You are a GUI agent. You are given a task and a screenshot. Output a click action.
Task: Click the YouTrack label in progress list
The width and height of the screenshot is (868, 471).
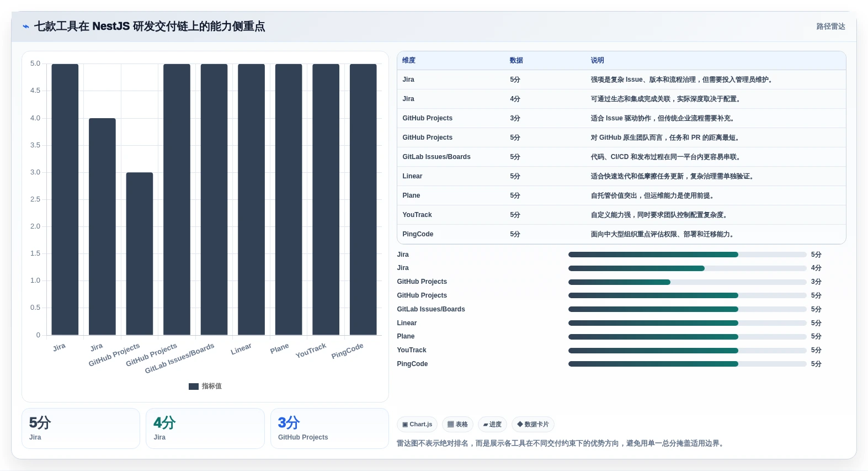(412, 350)
